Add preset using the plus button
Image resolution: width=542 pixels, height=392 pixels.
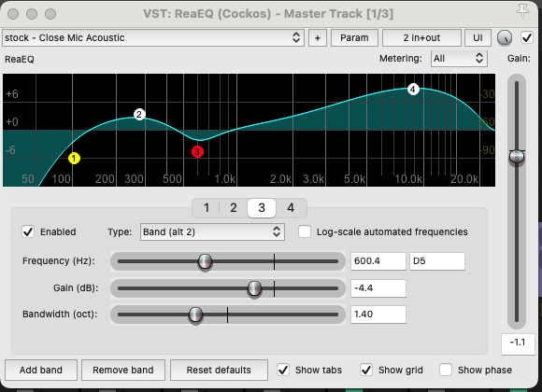click(318, 38)
